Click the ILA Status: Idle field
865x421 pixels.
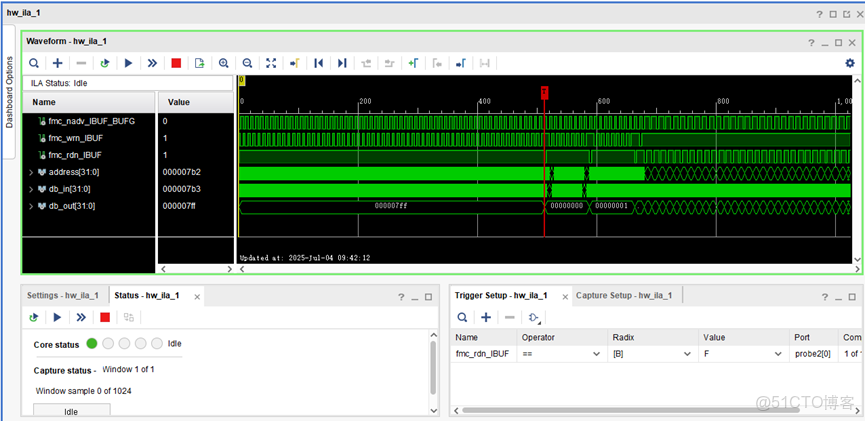pos(127,83)
